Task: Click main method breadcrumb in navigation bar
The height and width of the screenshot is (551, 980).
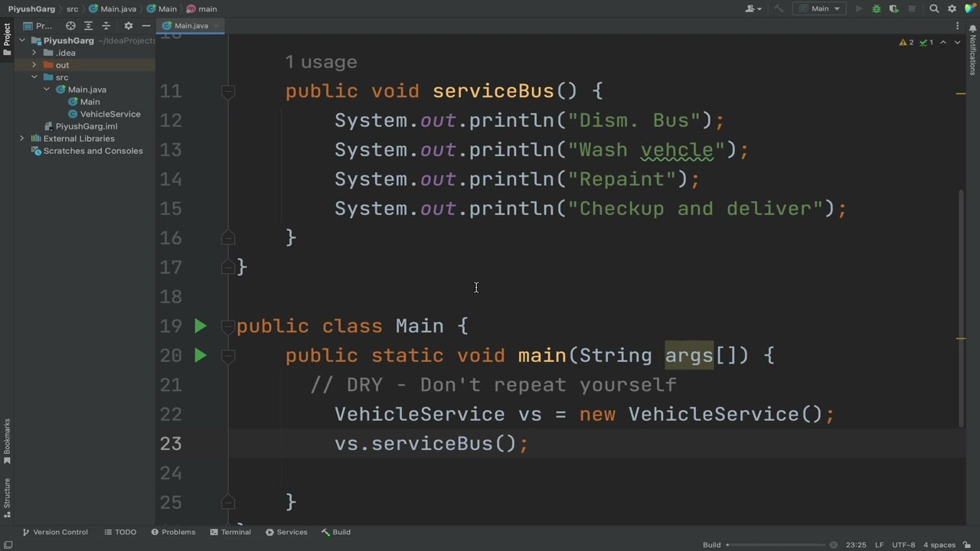Action: pos(202,9)
